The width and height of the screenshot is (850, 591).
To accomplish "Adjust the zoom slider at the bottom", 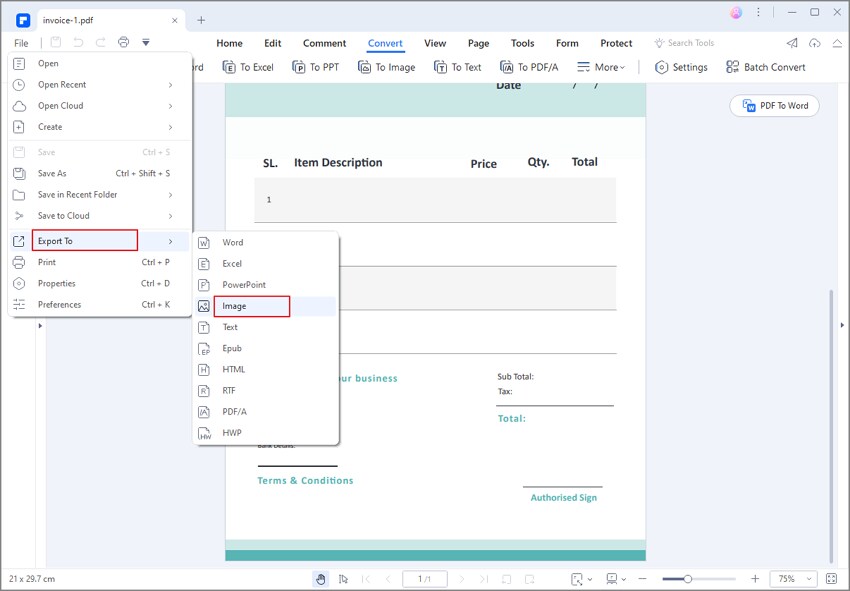I will (690, 578).
